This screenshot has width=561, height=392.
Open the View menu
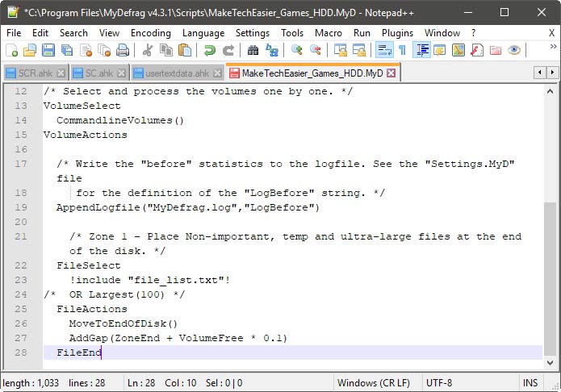pos(109,33)
